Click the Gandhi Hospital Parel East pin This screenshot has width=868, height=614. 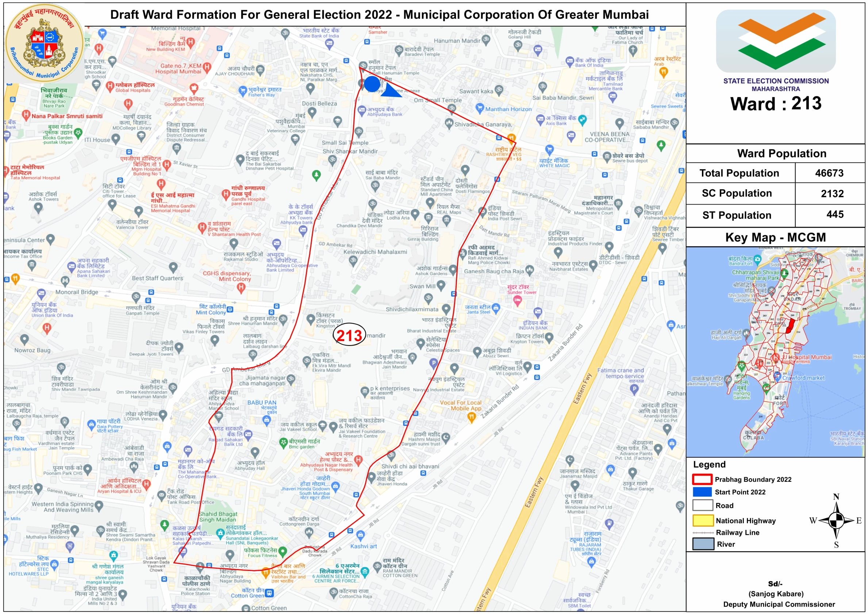[226, 194]
